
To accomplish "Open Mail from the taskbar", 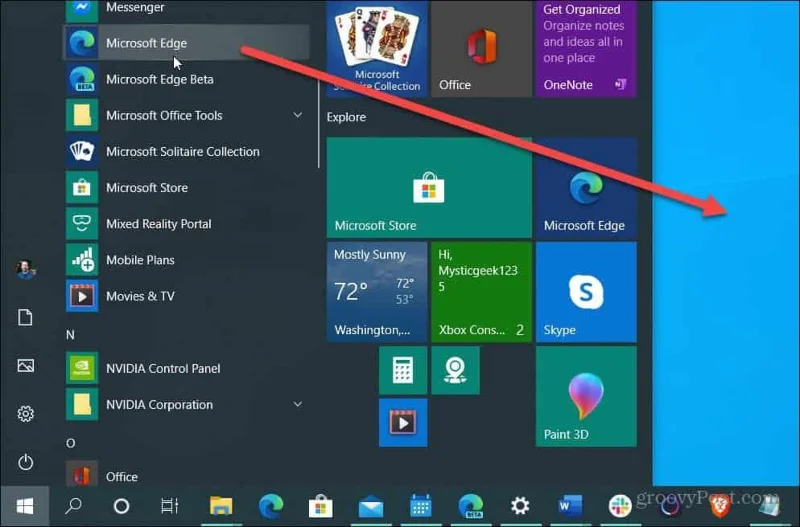I will tap(371, 506).
